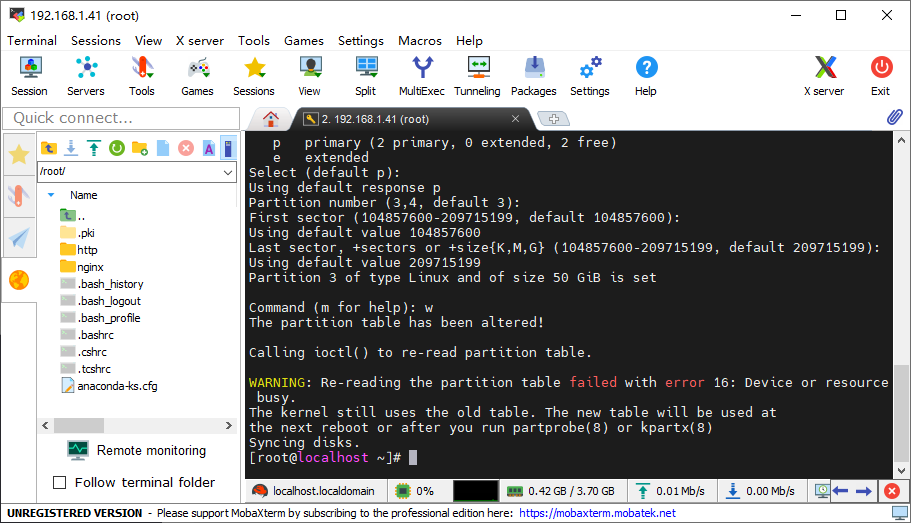
Task: Open the Tunneling toolbar icon
Action: pos(478,76)
